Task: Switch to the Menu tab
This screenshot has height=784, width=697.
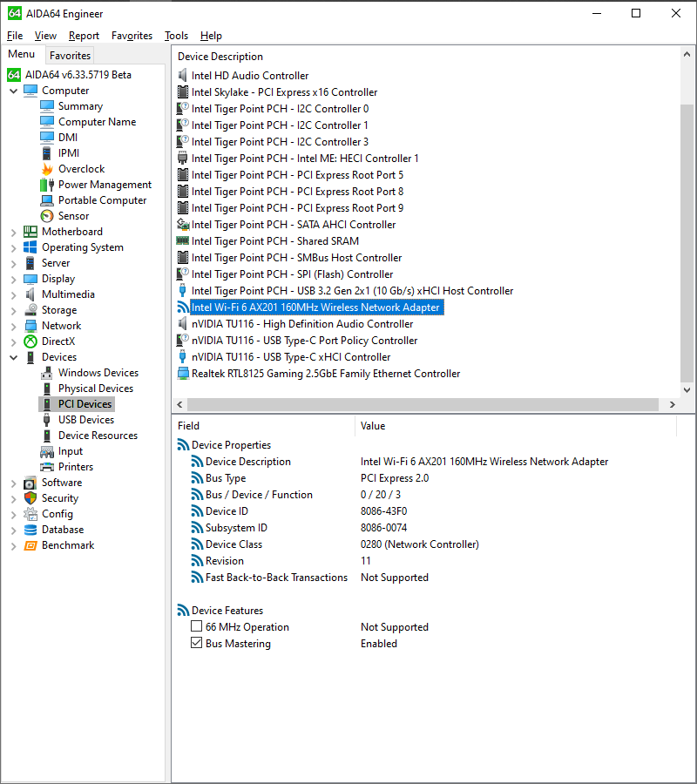Action: coord(22,54)
